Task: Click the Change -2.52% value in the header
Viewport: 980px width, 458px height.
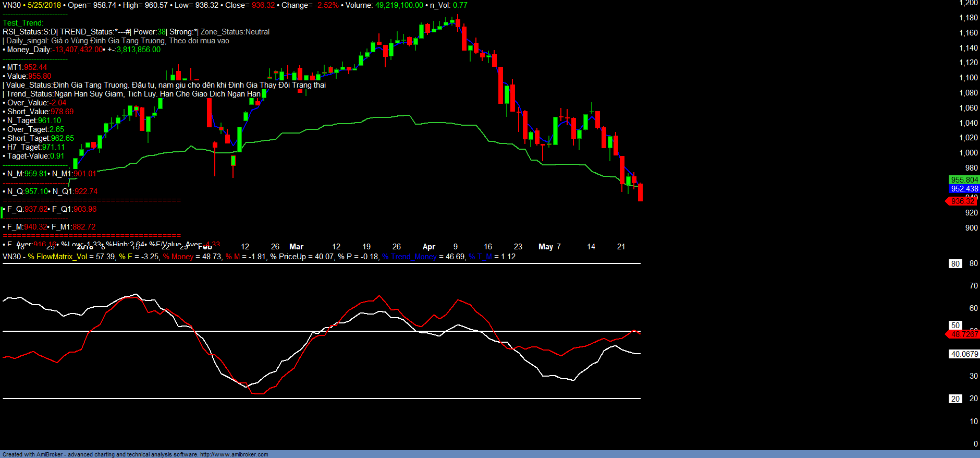Action: coord(326,5)
